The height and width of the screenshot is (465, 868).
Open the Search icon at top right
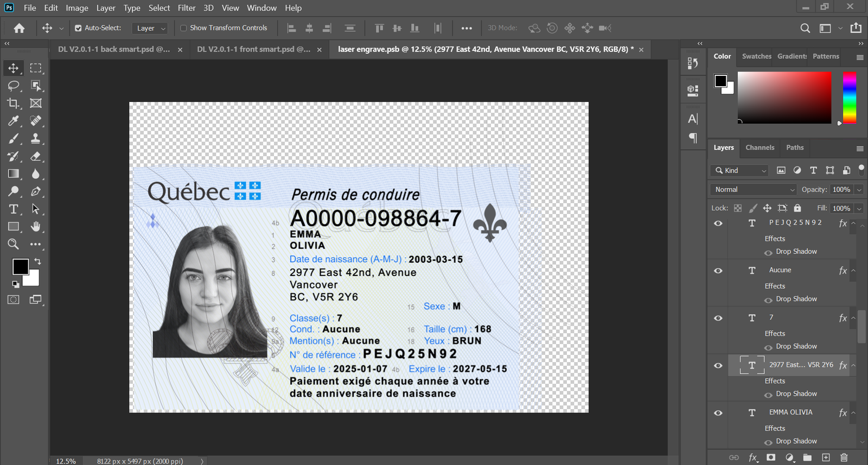pos(806,28)
